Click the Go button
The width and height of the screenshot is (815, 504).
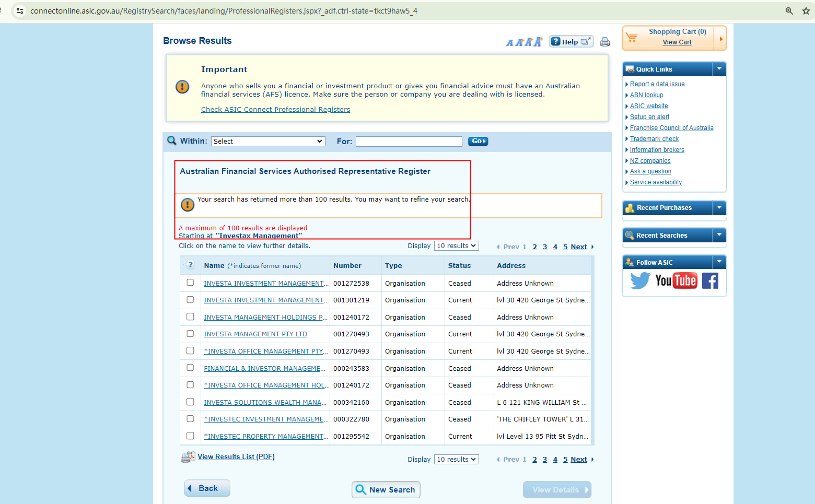478,141
